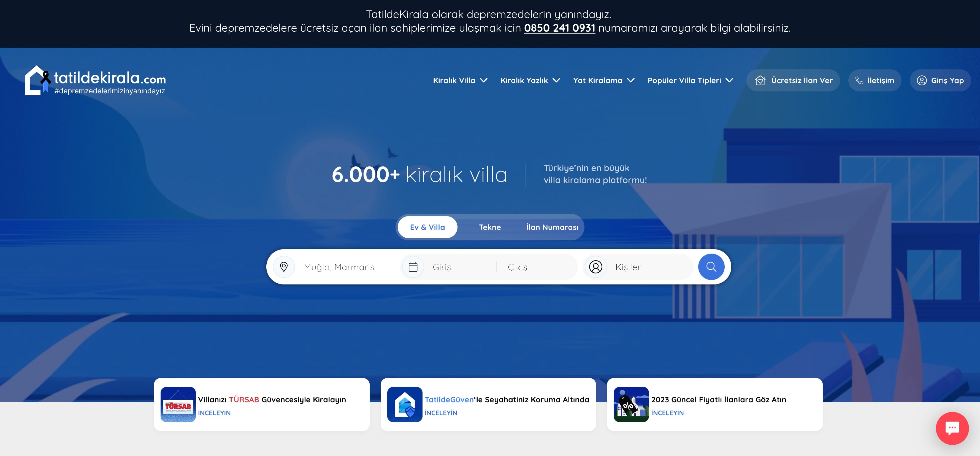
Task: Click Villanızı TÜRSAB Güvencesiyle Kiralayın title
Action: point(272,399)
